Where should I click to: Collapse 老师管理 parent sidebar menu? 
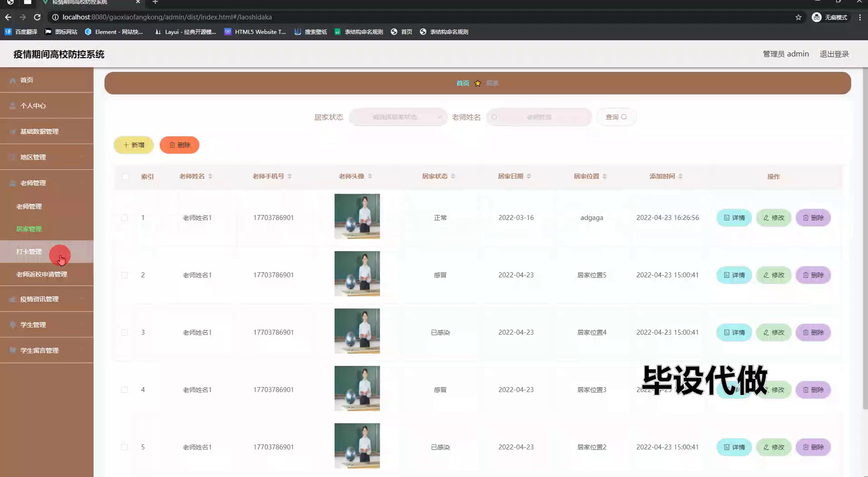tap(47, 183)
